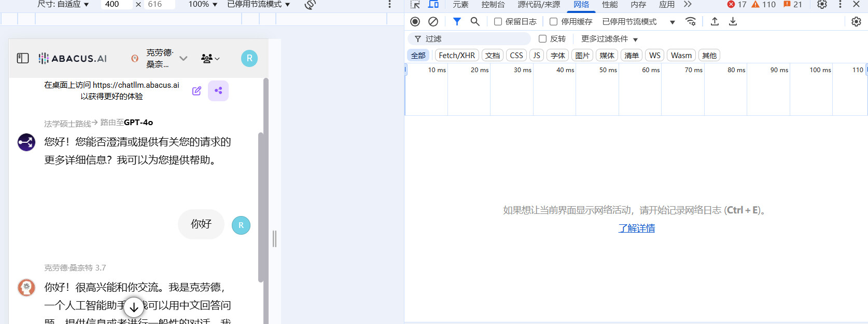Rotate the device viewport icon
Viewport: 868px width, 324px height.
(x=310, y=5)
